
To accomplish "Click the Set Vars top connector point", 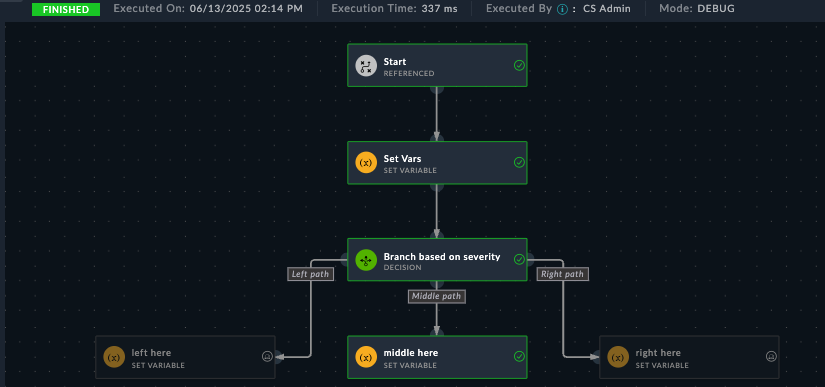I will point(437,139).
